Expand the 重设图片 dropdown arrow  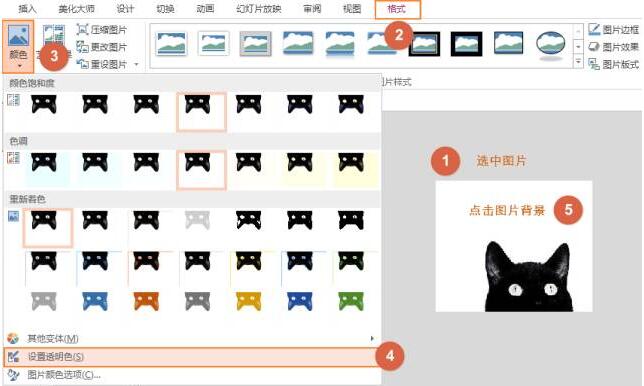137,64
